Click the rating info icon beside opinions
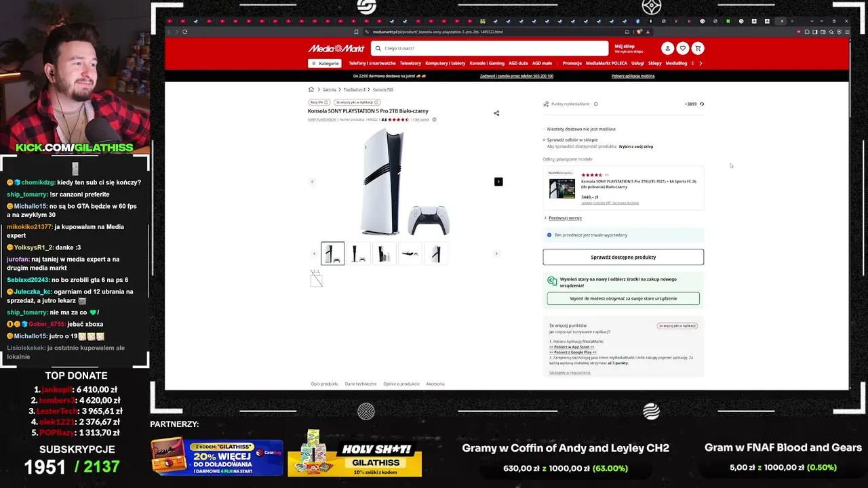 (x=434, y=119)
